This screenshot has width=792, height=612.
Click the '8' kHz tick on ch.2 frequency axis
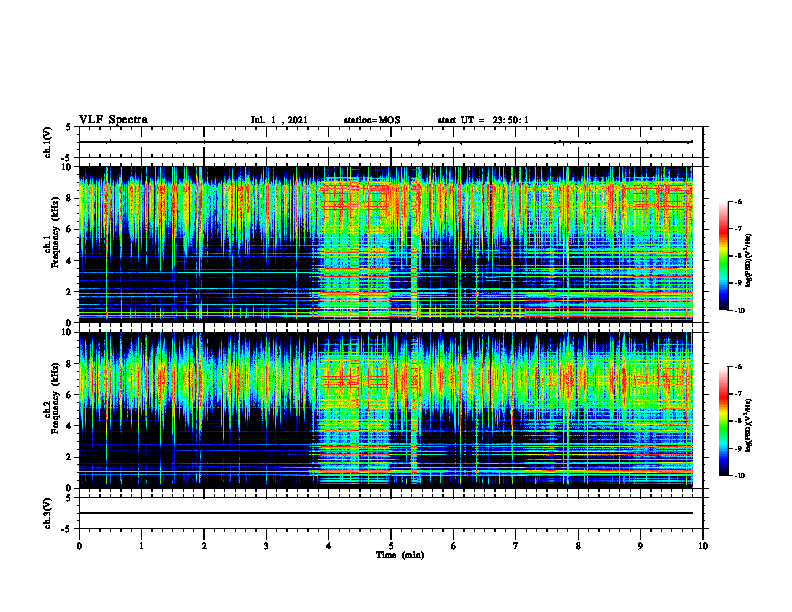point(70,364)
